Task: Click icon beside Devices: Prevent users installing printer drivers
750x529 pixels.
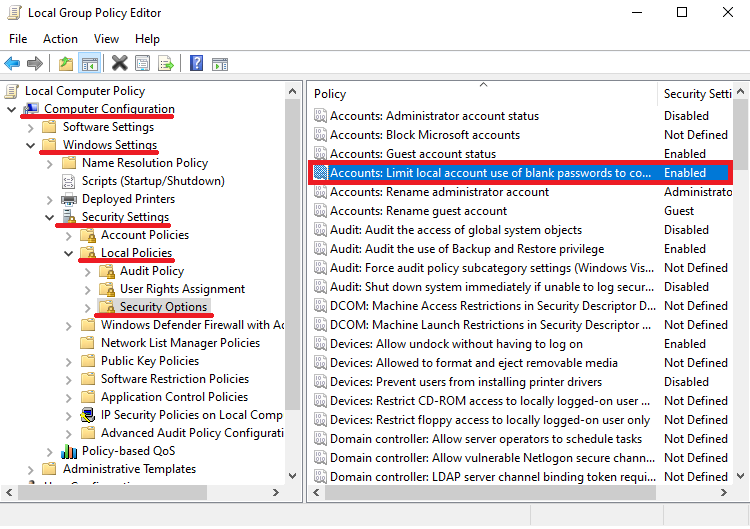Action: pos(320,382)
